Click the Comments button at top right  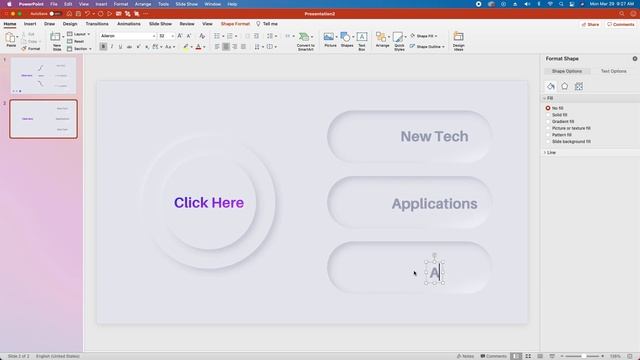pyautogui.click(x=620, y=24)
